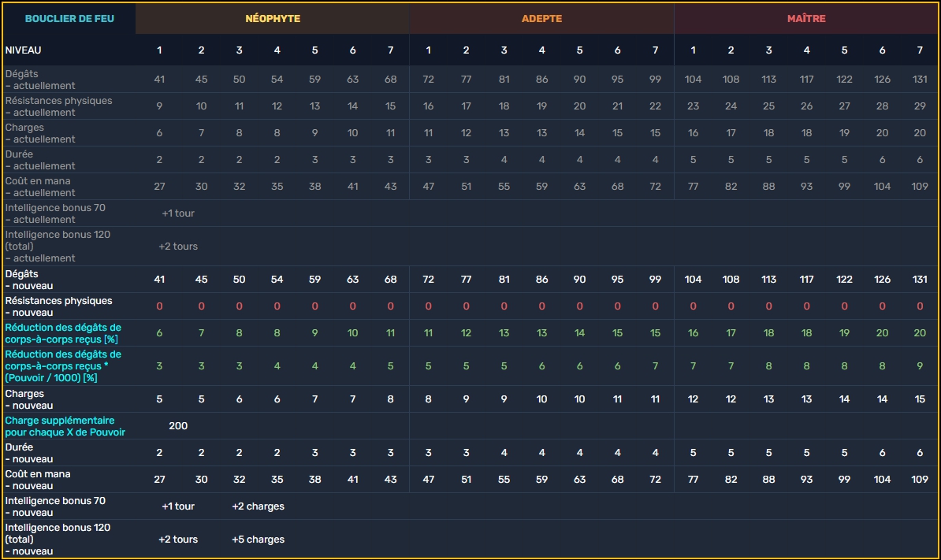Click 'Charge supplémentaire pour chaque X de Pouvoir'
The height and width of the screenshot is (560, 941).
pyautogui.click(x=65, y=426)
